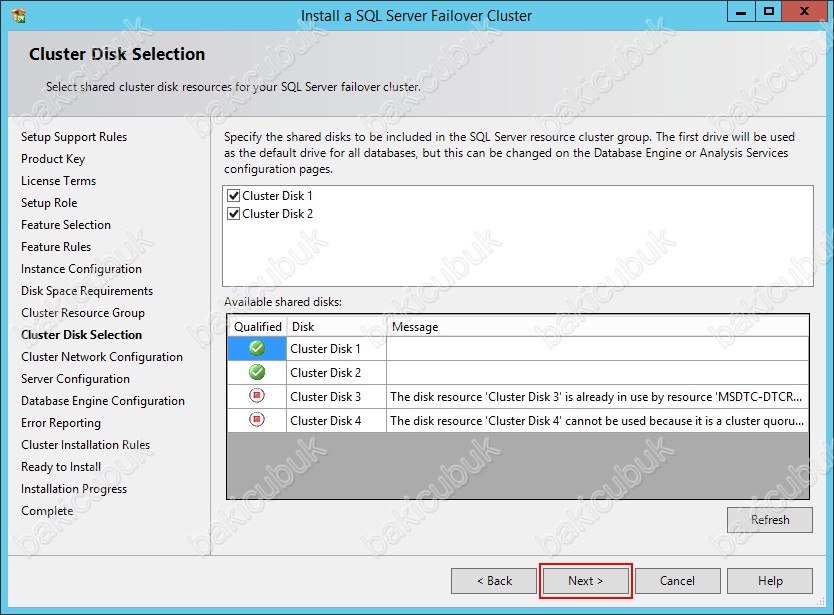Screen dimensions: 834x615
Task: Select the Cluster Disk 2 row in available disks
Action: (518, 372)
